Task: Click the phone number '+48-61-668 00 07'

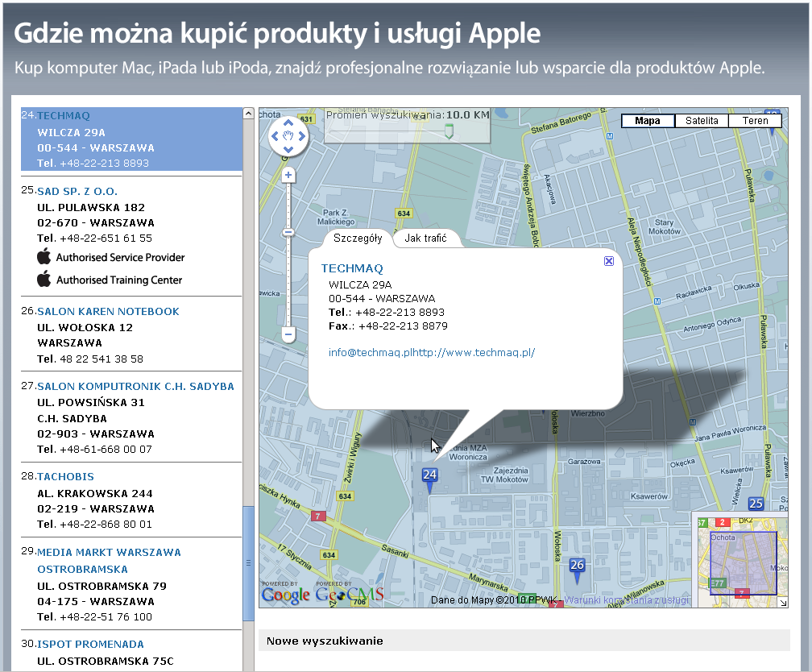Action: (106, 450)
